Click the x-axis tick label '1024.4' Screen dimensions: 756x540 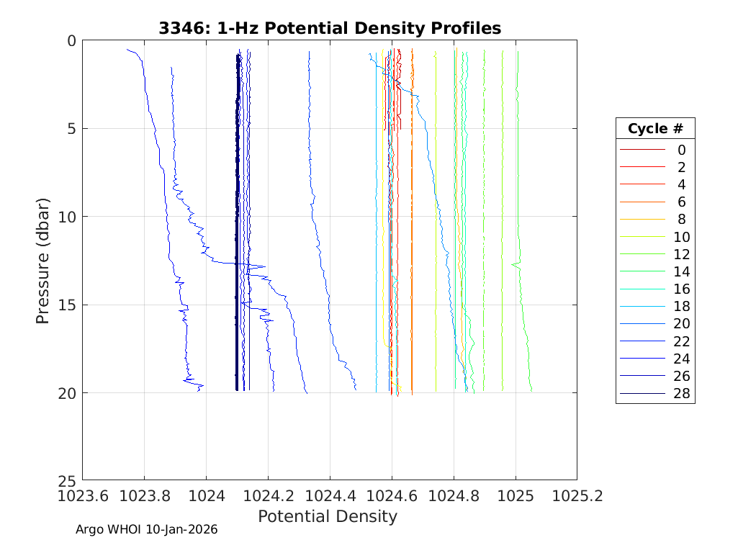click(x=330, y=496)
